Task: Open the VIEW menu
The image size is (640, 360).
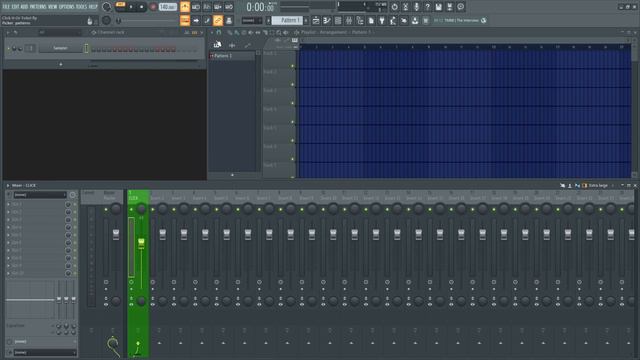Action: tap(52, 7)
